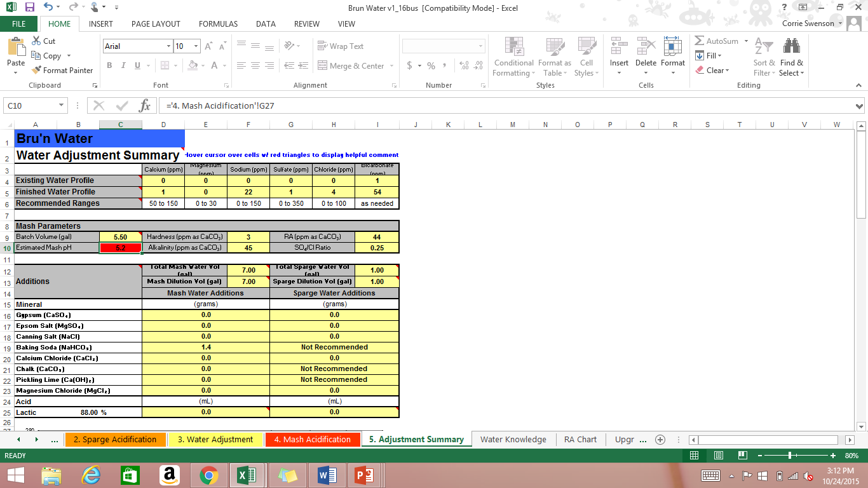Viewport: 868px width, 488px height.
Task: Open font name dropdown Arial
Action: 169,46
